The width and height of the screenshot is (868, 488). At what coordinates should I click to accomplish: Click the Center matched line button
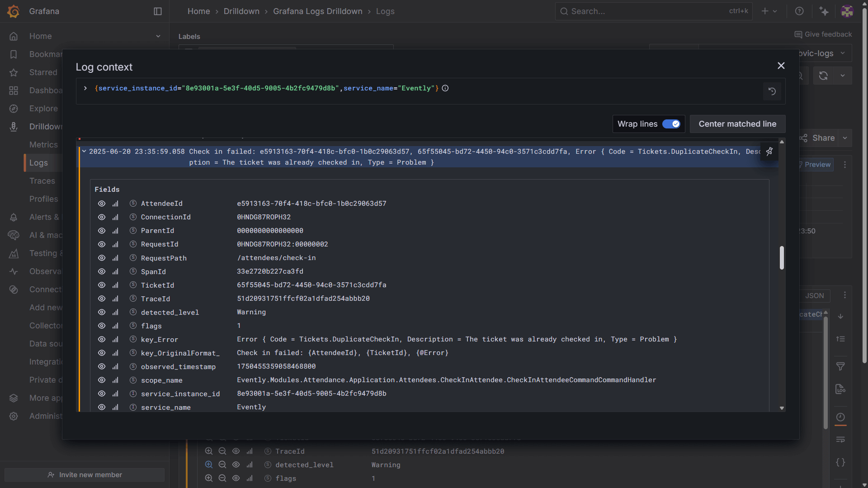[738, 123]
